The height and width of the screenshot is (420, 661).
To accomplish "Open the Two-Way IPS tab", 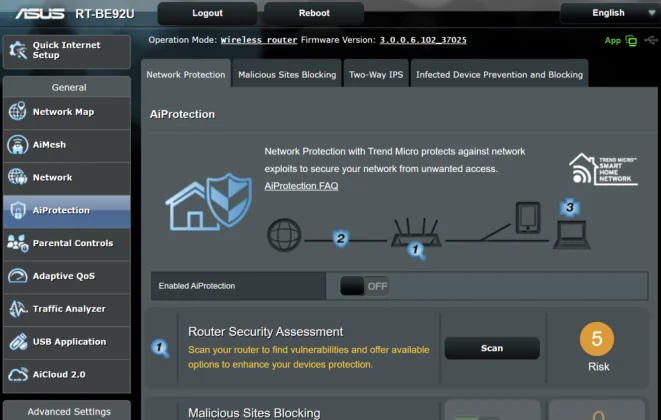I will click(376, 75).
